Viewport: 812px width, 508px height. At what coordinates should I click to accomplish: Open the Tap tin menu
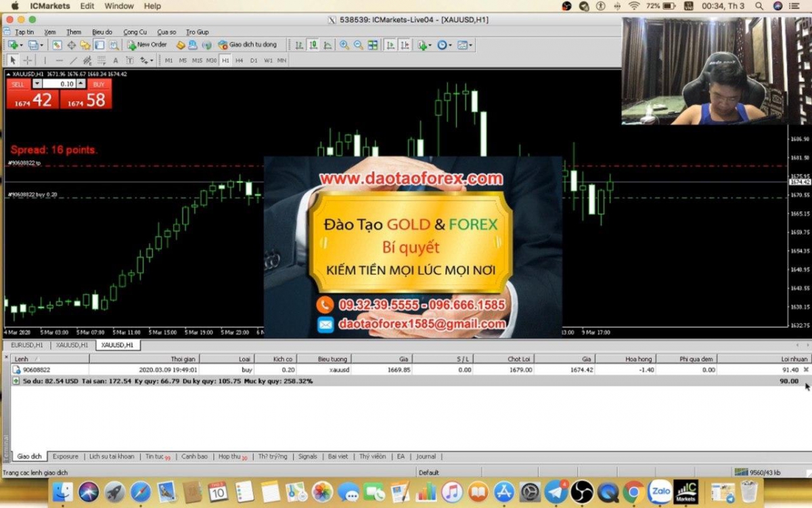tap(25, 32)
